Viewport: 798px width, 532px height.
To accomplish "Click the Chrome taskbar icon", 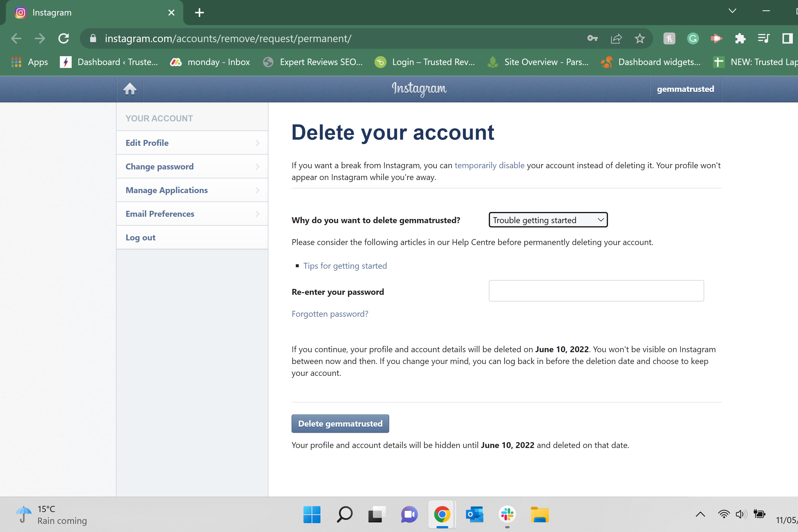I will [x=442, y=515].
